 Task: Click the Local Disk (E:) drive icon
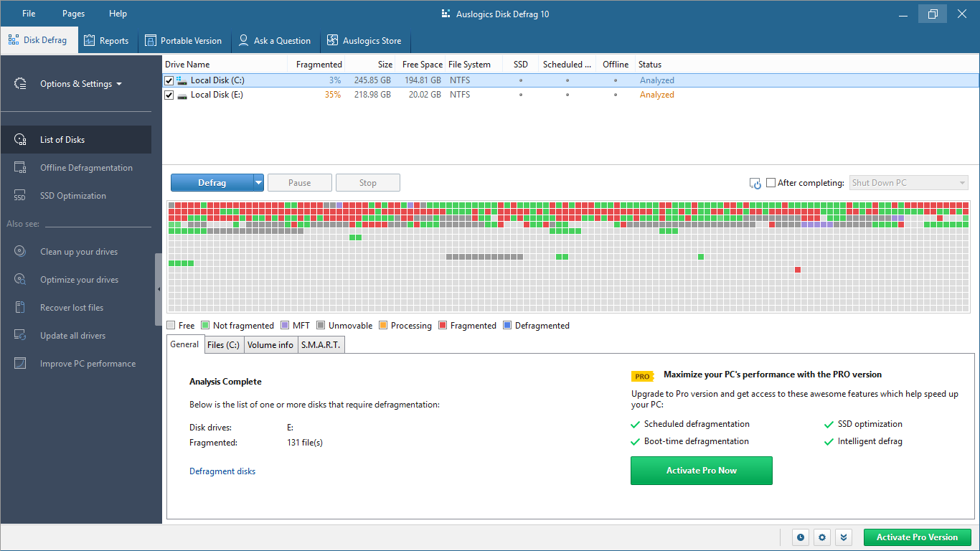(182, 95)
